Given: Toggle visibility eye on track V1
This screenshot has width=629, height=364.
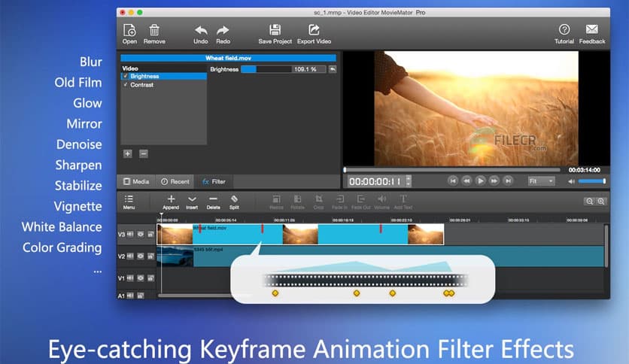Looking at the screenshot, I should click(141, 278).
